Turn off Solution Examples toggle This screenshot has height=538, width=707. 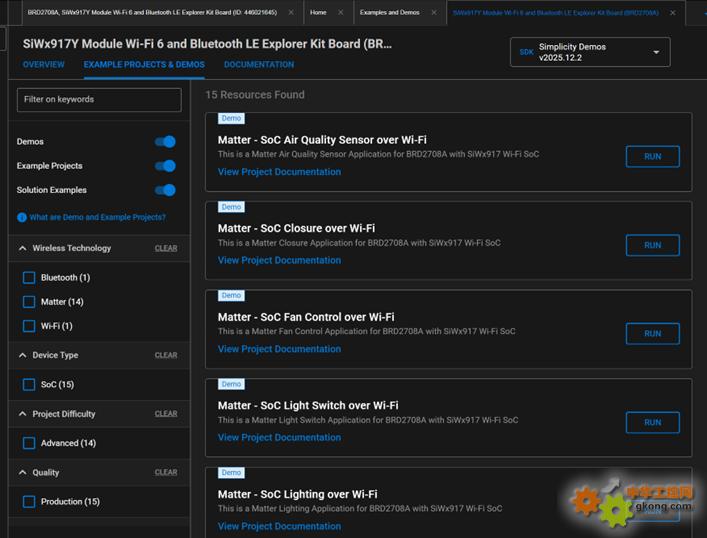pos(166,190)
